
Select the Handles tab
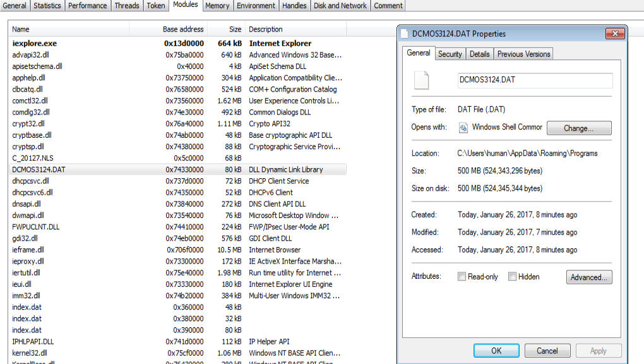tap(294, 6)
